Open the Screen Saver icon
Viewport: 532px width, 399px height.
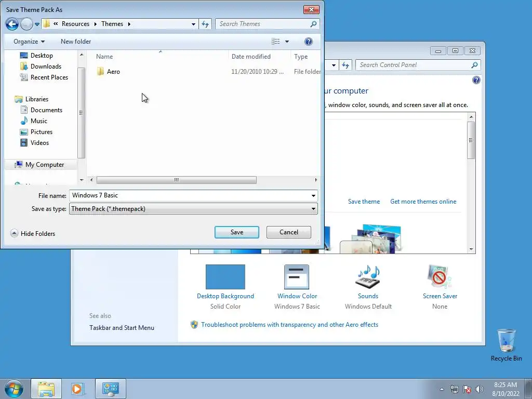point(440,277)
